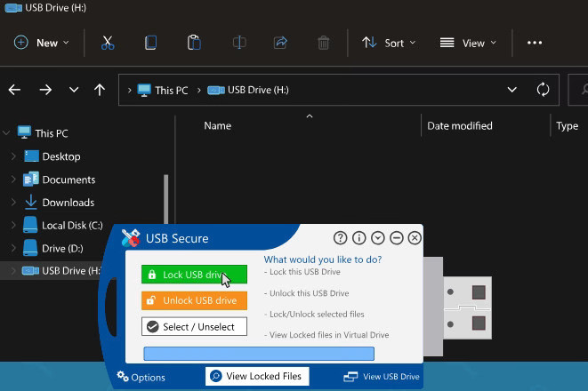Click the Paste clipboard icon

click(x=194, y=43)
